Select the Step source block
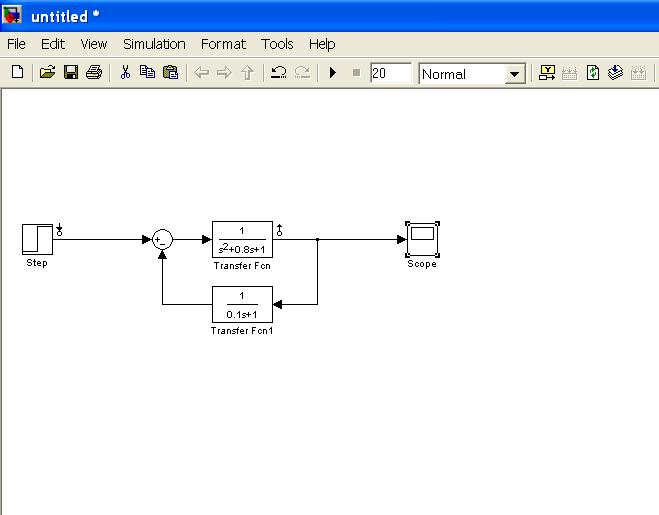659x515 pixels. [37, 239]
